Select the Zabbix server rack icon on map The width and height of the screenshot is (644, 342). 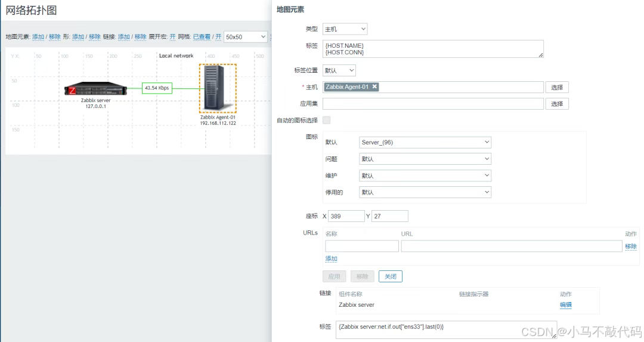[95, 88]
